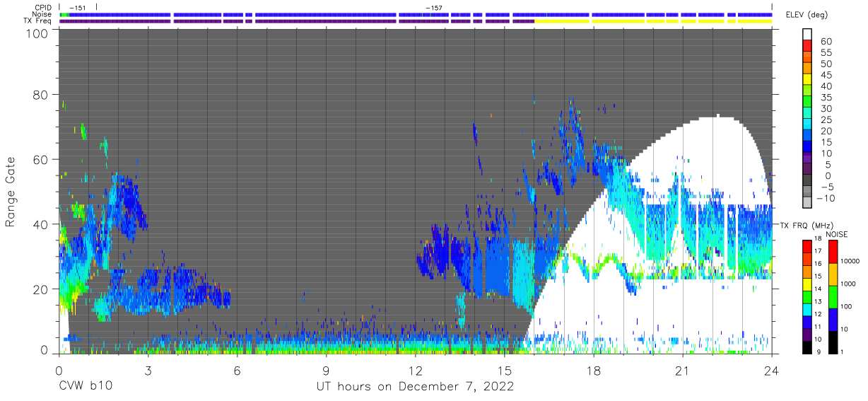
Task: Click the x-axis tick label '3'
Action: pos(148,370)
